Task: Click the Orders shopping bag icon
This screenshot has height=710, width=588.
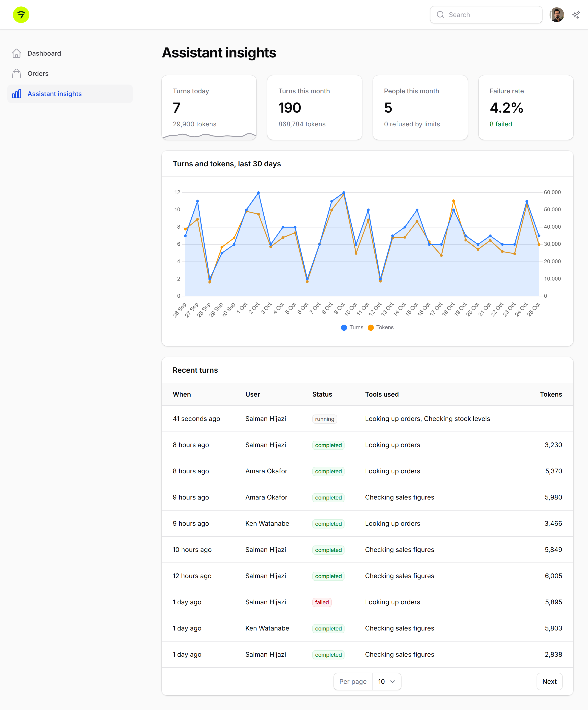Action: (x=17, y=73)
